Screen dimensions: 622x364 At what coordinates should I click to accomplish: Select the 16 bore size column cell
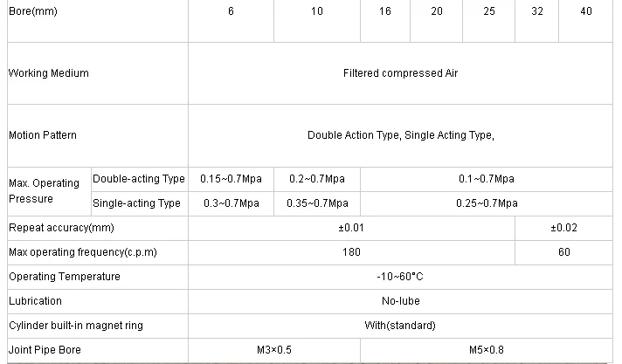click(385, 12)
